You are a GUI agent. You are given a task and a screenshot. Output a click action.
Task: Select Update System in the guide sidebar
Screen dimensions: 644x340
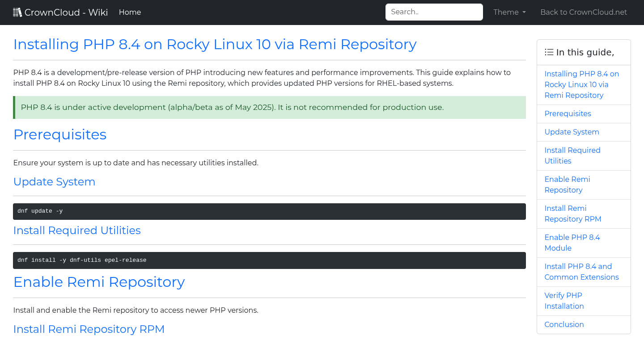click(572, 132)
